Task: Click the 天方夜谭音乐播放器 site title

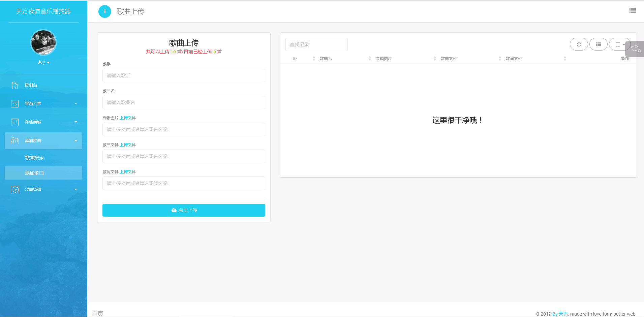Action: (x=43, y=11)
